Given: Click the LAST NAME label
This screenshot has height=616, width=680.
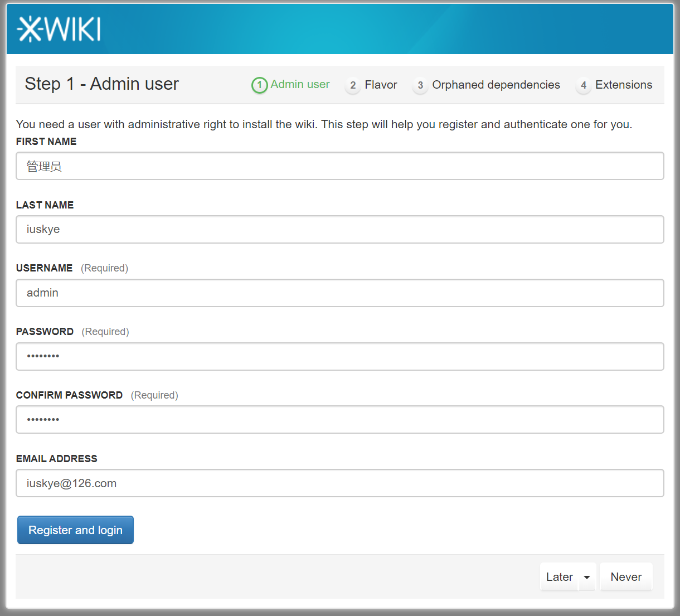Looking at the screenshot, I should 45,205.
